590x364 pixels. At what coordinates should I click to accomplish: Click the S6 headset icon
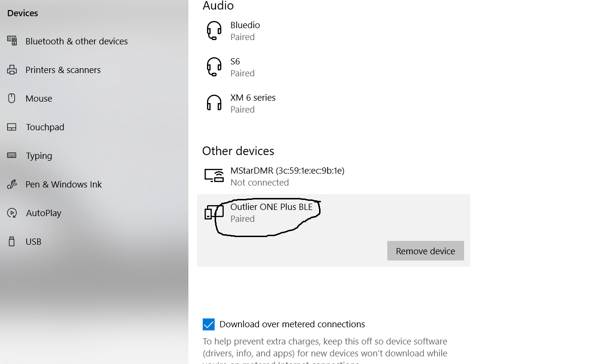coord(214,67)
